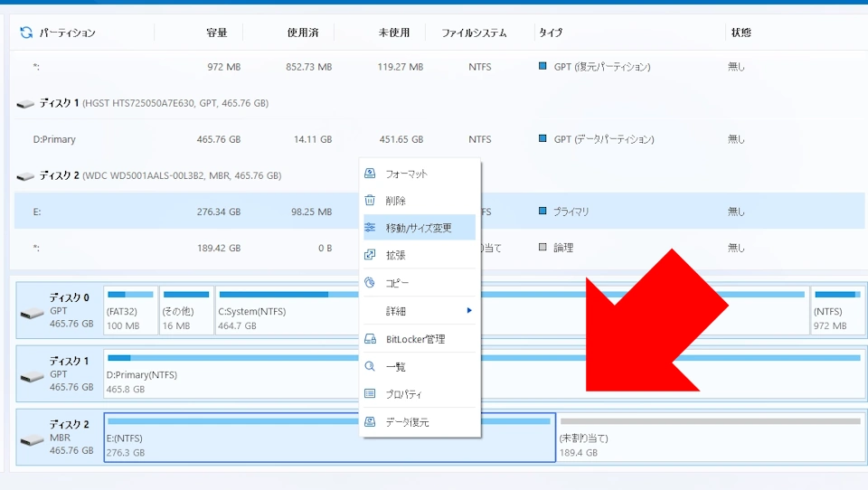
Task: Select the (NTFS) 972 MB block
Action: coord(837,310)
